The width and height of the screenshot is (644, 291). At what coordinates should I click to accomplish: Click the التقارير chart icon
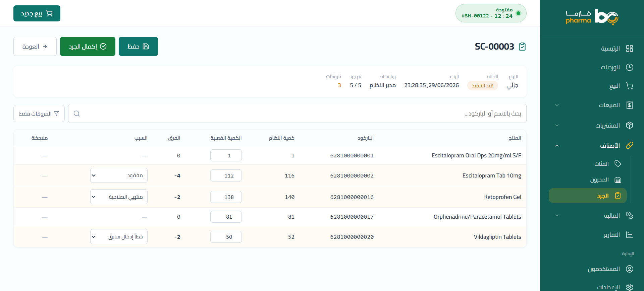tap(630, 235)
